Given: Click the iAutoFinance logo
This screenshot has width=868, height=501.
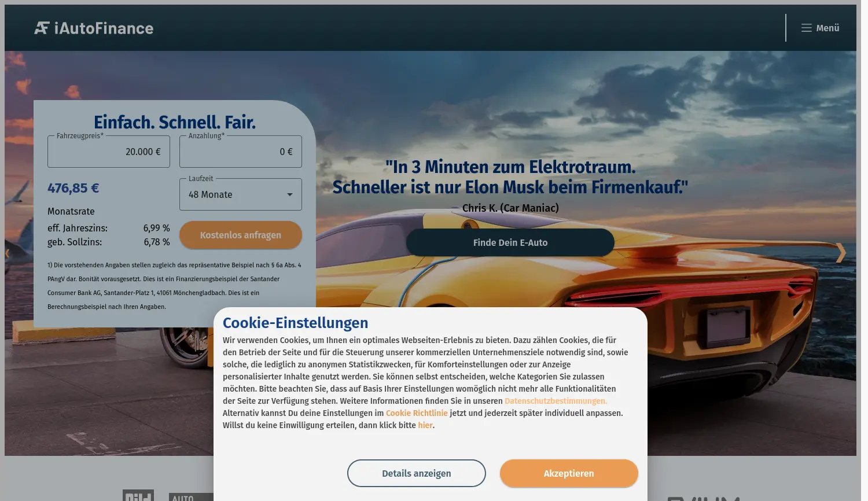Looking at the screenshot, I should coord(94,28).
